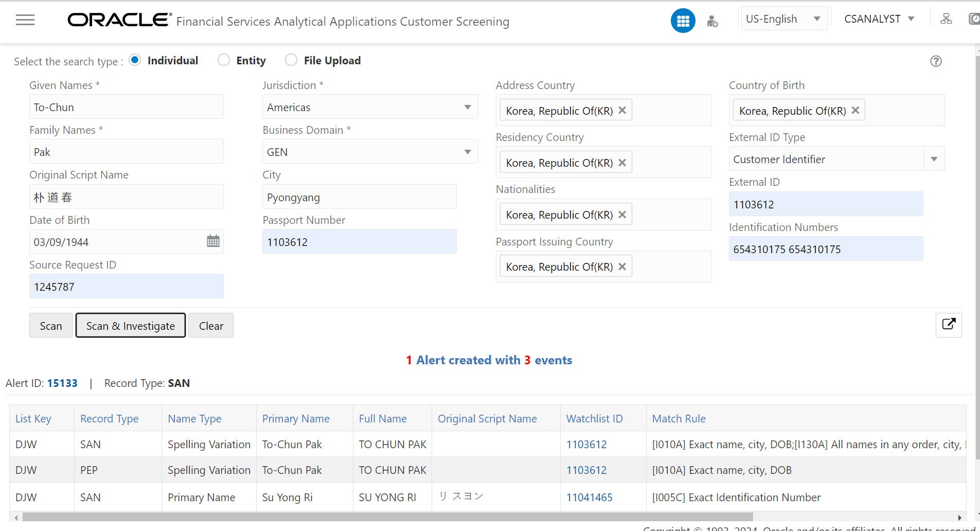980x531 pixels.
Task: Open the Date of Birth calendar picker
Action: pos(213,241)
